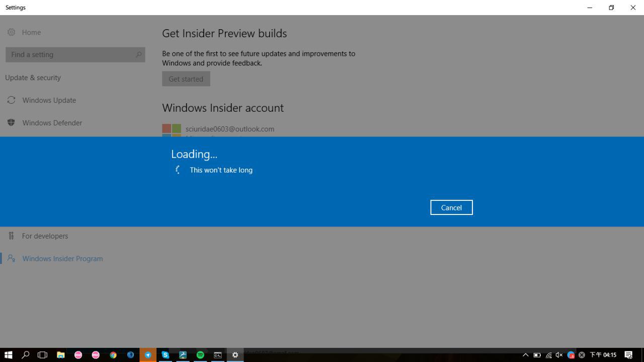Click the Update & security heading
The image size is (644, 362).
pos(33,78)
